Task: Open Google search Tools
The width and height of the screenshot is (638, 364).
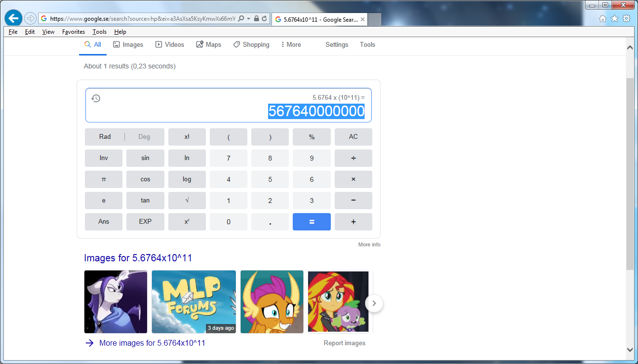Action: (367, 45)
